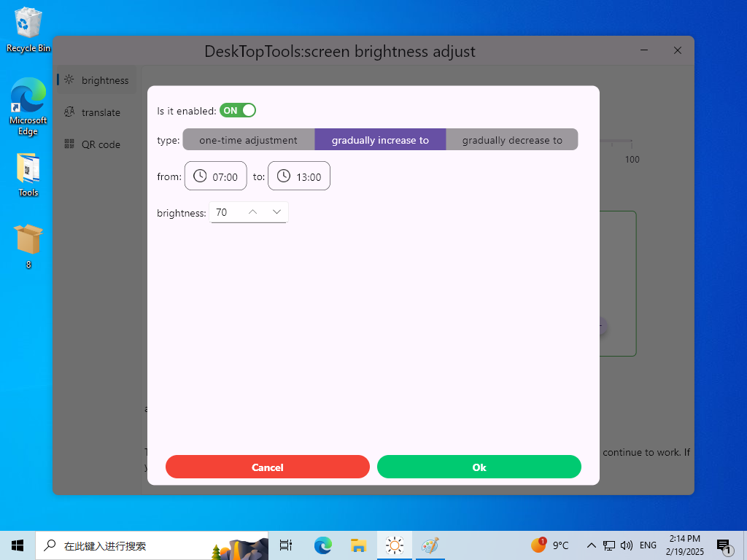
Task: Click the brightness value field showing 70
Action: (x=225, y=212)
